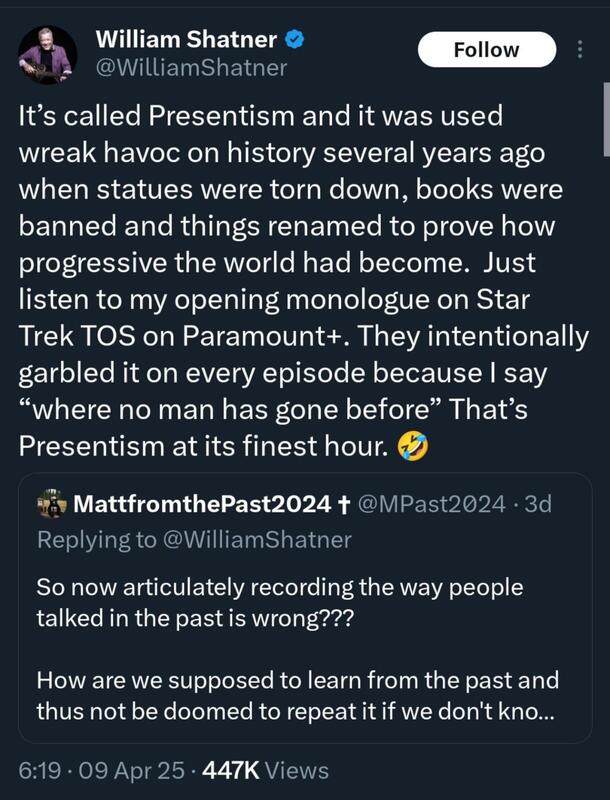This screenshot has height=800, width=610.
Task: Open MattfromthePast2024's small avatar
Action: point(52,503)
